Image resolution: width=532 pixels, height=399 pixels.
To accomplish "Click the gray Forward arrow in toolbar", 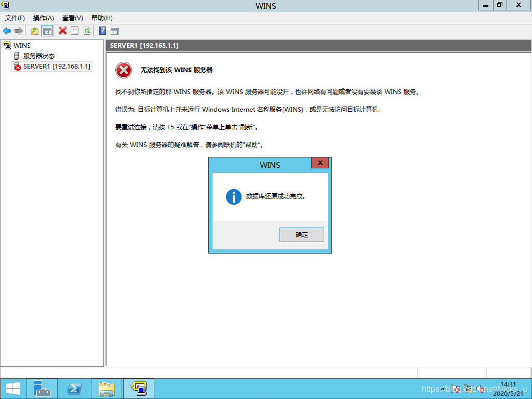I will (19, 31).
